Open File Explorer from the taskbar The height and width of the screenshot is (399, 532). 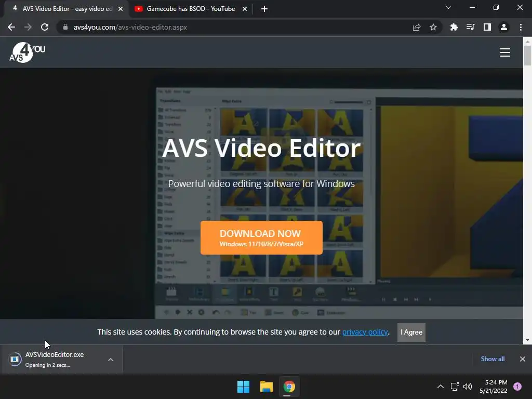(x=267, y=387)
